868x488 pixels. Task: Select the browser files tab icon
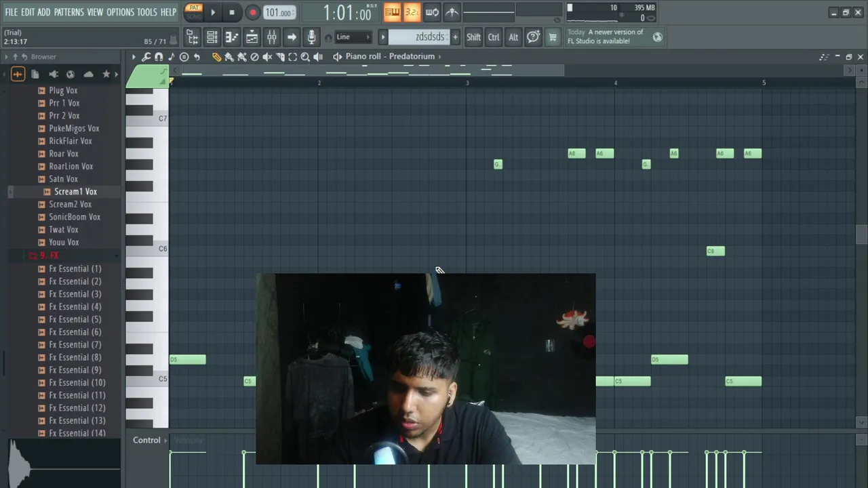(x=35, y=74)
